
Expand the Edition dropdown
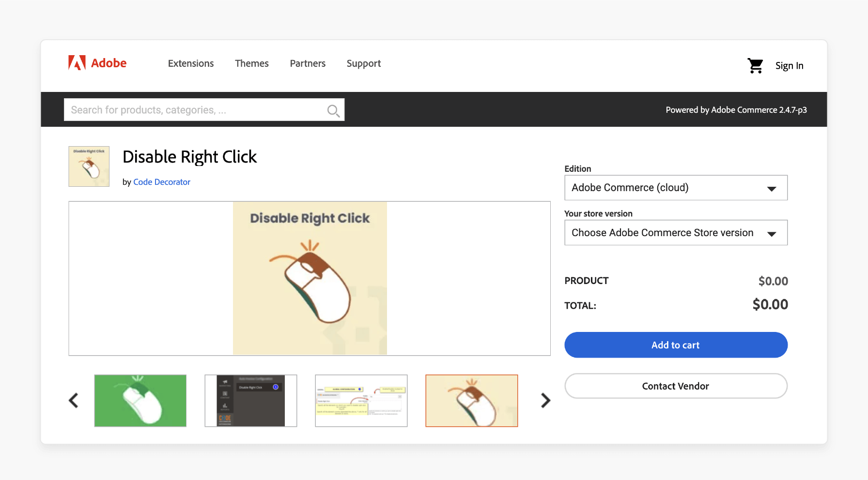point(676,188)
